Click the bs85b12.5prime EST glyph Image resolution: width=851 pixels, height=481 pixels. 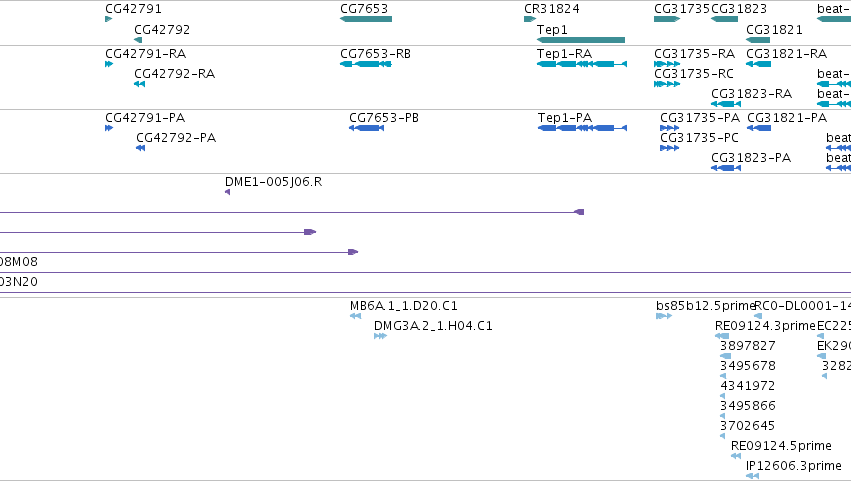tap(664, 316)
